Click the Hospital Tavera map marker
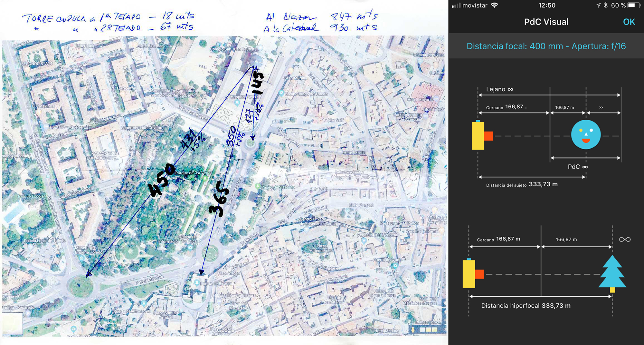The height and width of the screenshot is (345, 644). 237,103
